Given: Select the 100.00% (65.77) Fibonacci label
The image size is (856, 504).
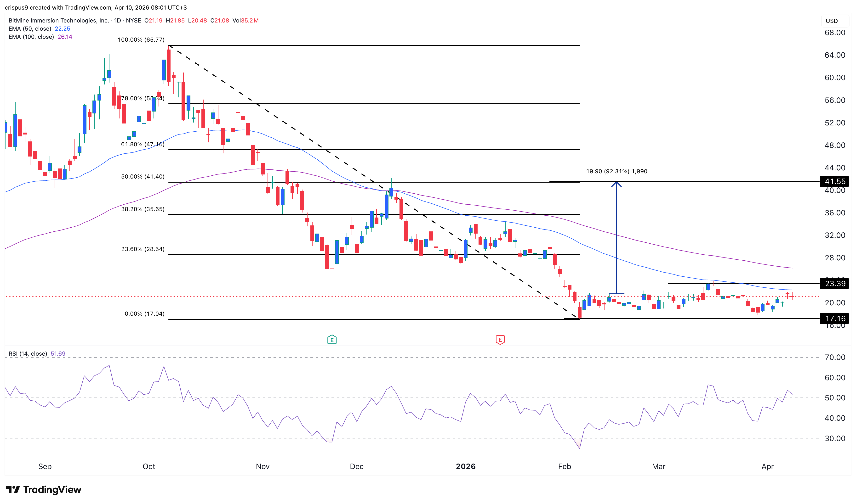Looking at the screenshot, I should tap(141, 40).
